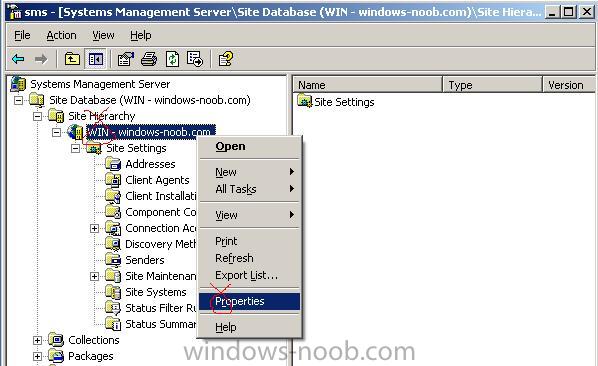Select Systems Management Server root label
This screenshot has height=366, width=598.
click(100, 84)
